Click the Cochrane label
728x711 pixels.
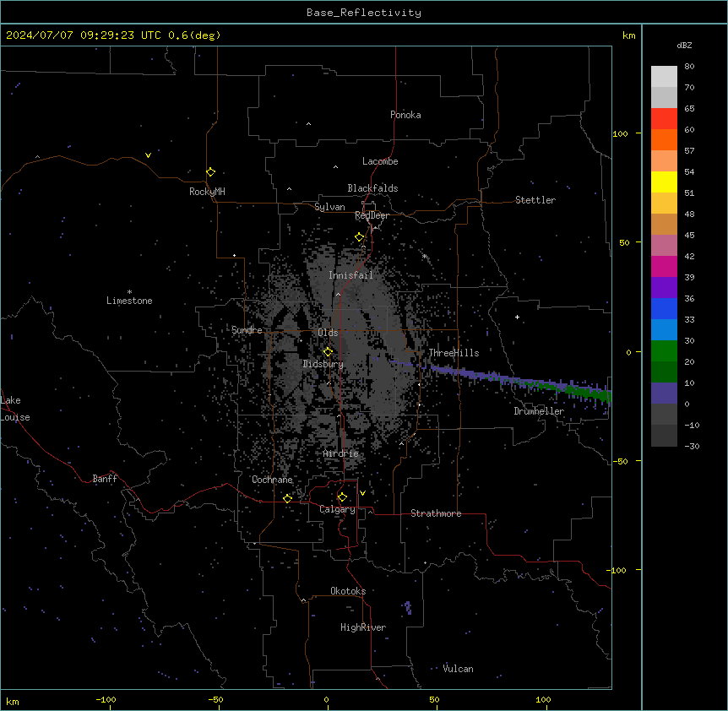pos(272,480)
